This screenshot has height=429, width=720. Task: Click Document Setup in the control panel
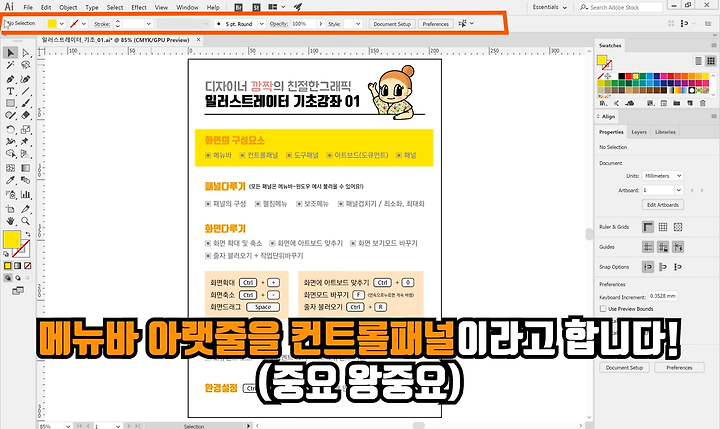click(x=392, y=24)
